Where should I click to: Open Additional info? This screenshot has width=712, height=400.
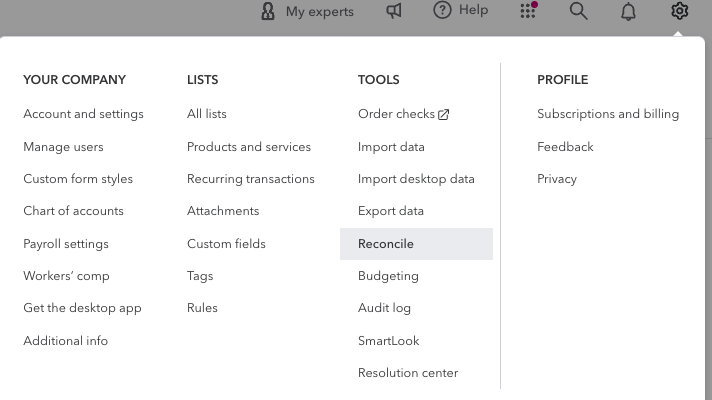pyautogui.click(x=66, y=341)
